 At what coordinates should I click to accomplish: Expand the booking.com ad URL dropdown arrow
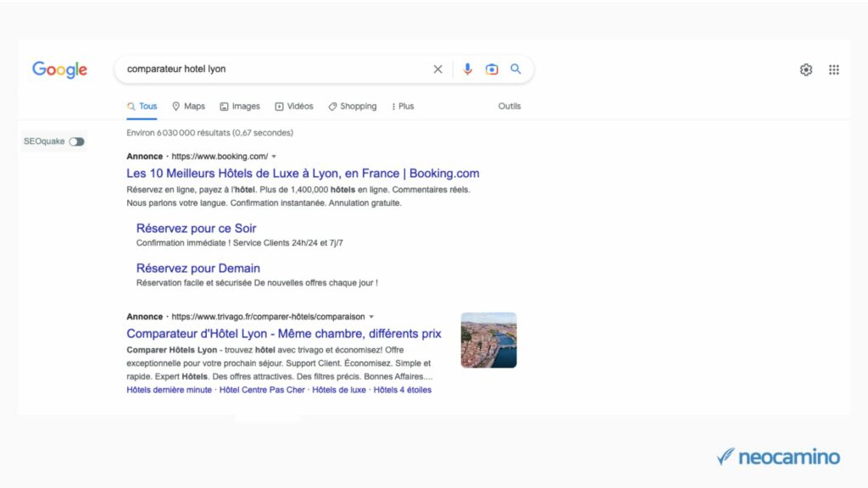[274, 157]
